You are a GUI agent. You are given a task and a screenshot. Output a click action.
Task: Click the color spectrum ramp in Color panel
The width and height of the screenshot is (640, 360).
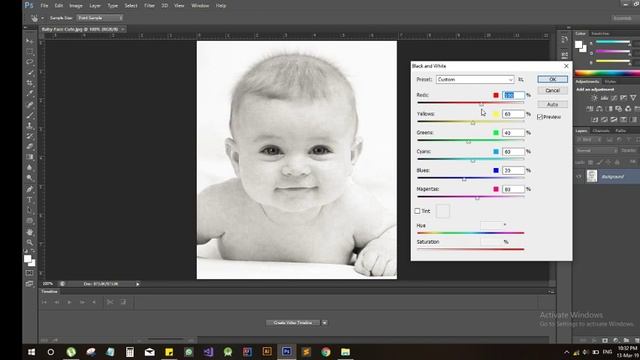coord(607,73)
